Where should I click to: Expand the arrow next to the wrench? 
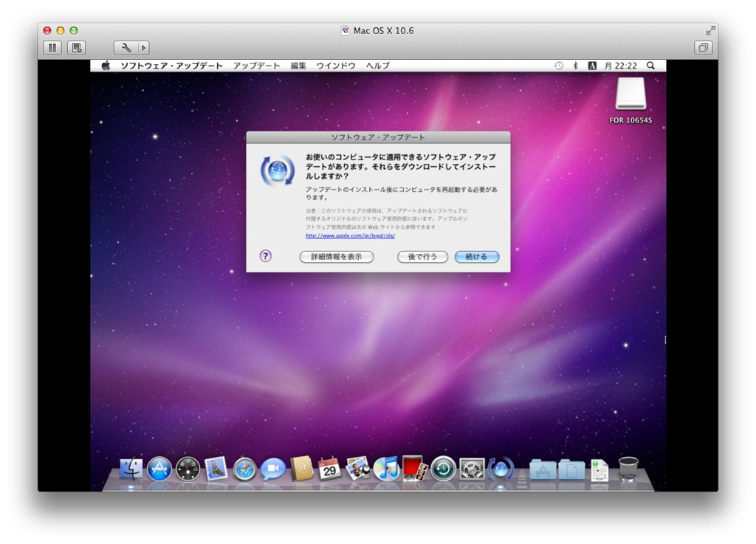pyautogui.click(x=143, y=48)
